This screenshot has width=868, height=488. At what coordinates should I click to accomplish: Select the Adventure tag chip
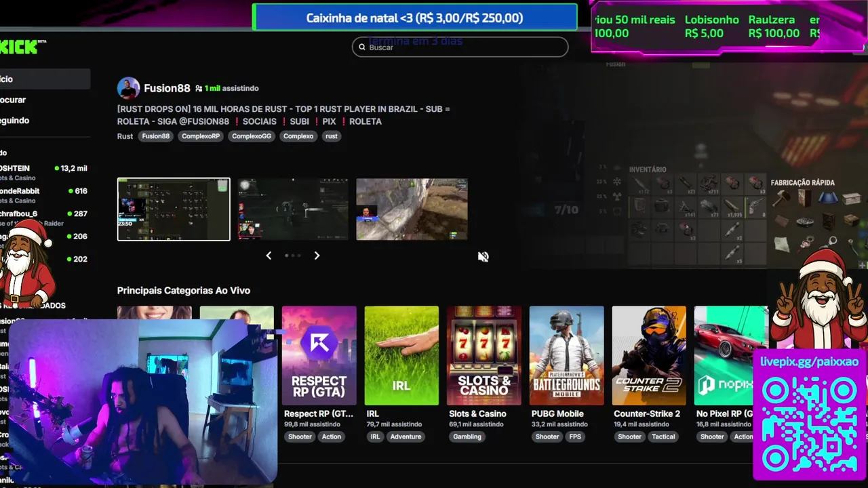click(x=406, y=436)
